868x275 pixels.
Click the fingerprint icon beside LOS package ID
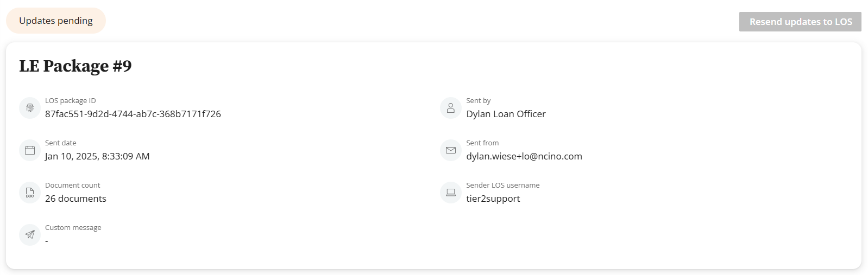[x=30, y=108]
